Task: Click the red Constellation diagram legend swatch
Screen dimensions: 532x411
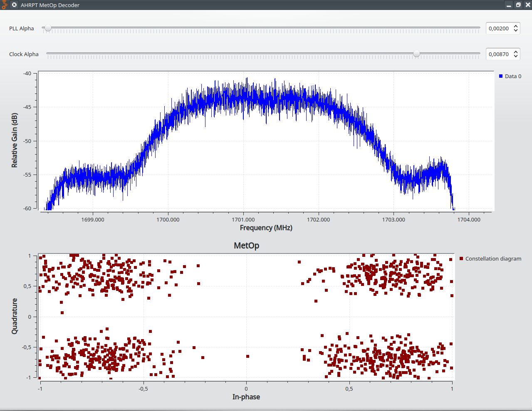Action: (x=461, y=258)
